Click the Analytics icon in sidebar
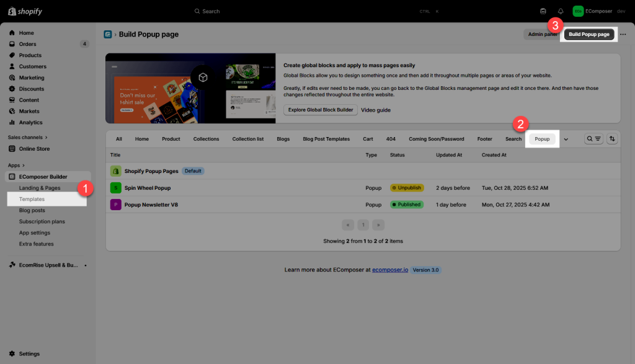This screenshot has height=364, width=635. [x=12, y=123]
